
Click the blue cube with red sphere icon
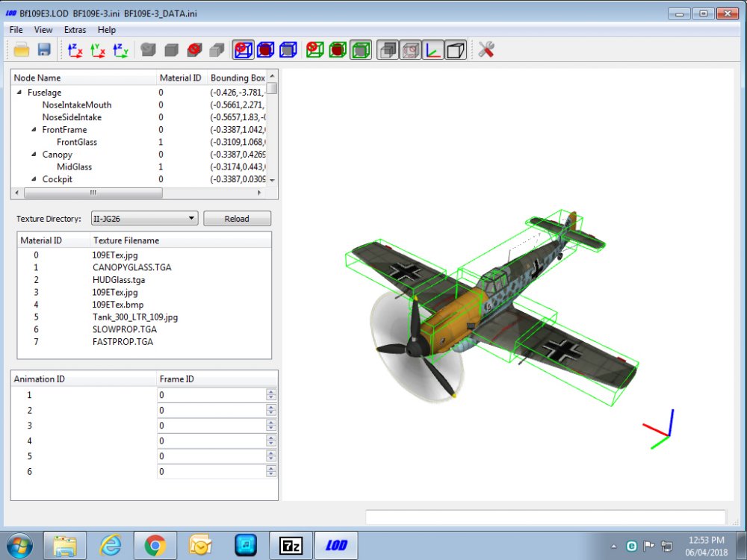click(265, 49)
